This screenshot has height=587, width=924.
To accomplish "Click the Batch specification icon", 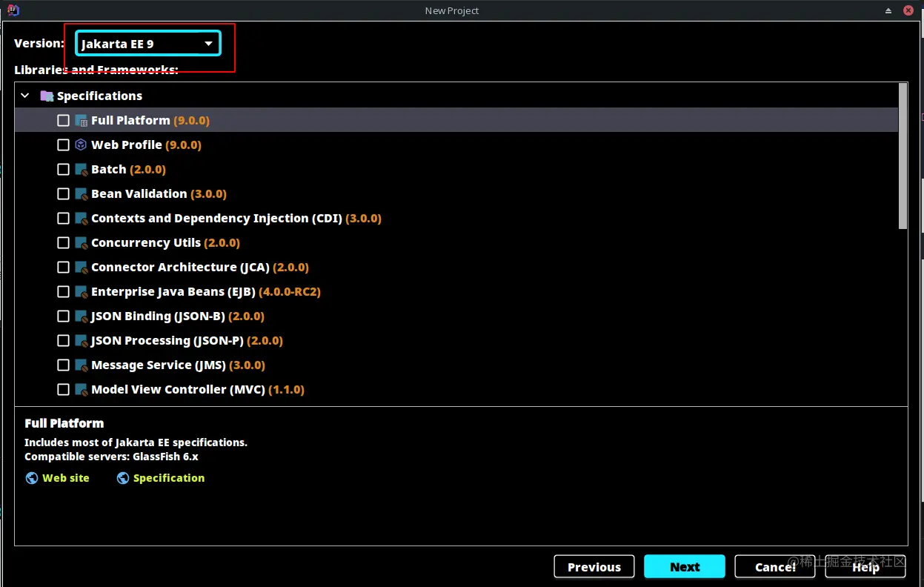I will [x=82, y=169].
